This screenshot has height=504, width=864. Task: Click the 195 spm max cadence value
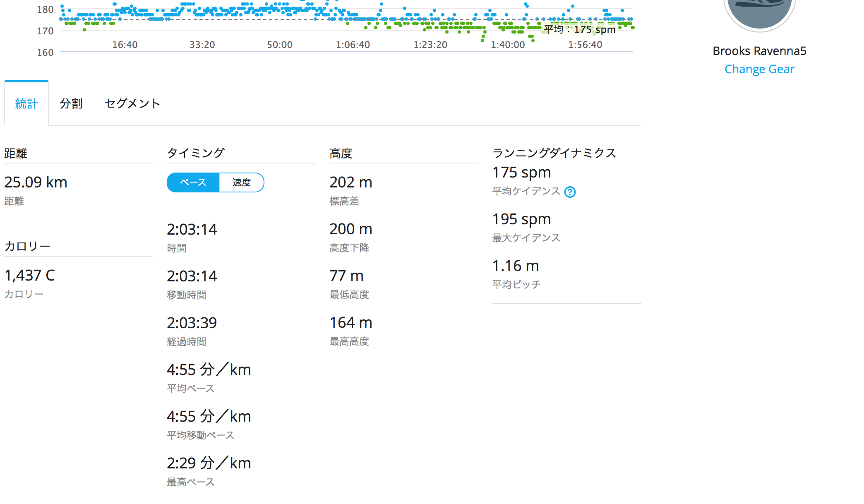[521, 219]
